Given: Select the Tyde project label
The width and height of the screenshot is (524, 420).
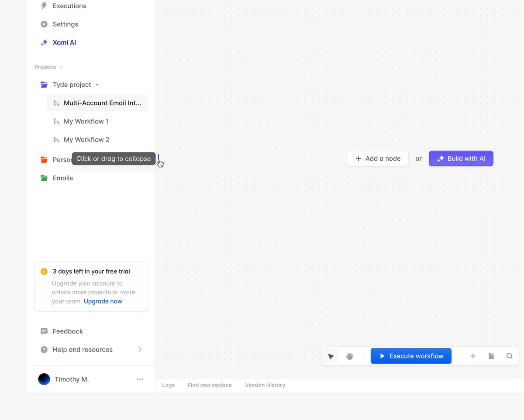Looking at the screenshot, I should (x=72, y=85).
